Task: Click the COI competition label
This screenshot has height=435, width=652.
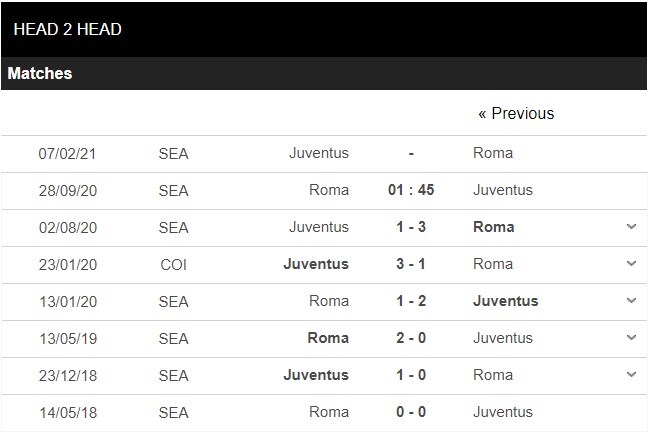Action: pos(173,264)
